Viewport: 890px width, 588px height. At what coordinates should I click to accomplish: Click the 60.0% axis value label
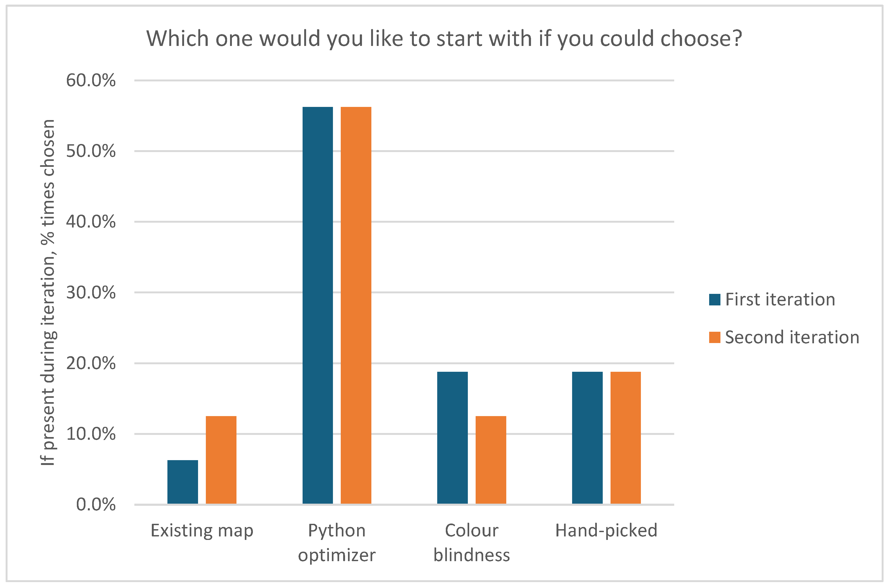[x=91, y=80]
